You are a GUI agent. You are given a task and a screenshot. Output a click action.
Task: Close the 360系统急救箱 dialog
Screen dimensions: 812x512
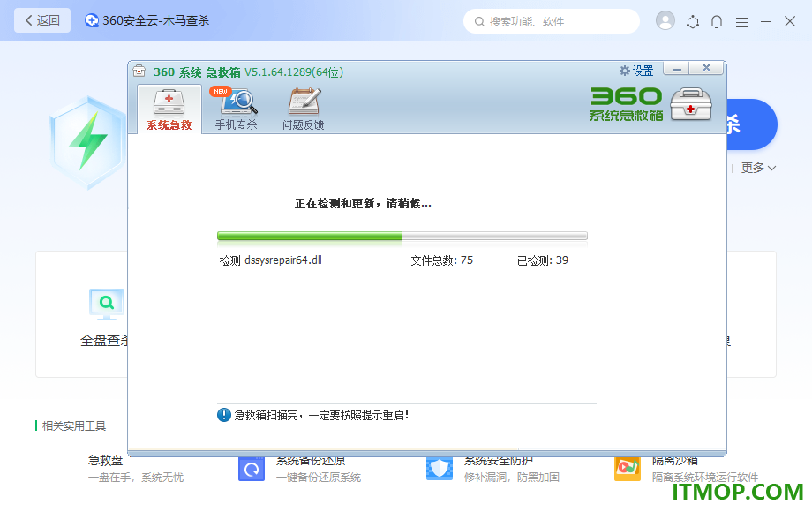706,68
